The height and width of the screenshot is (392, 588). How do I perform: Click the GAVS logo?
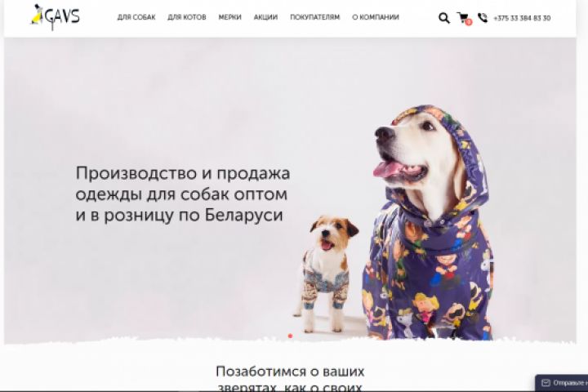click(56, 16)
